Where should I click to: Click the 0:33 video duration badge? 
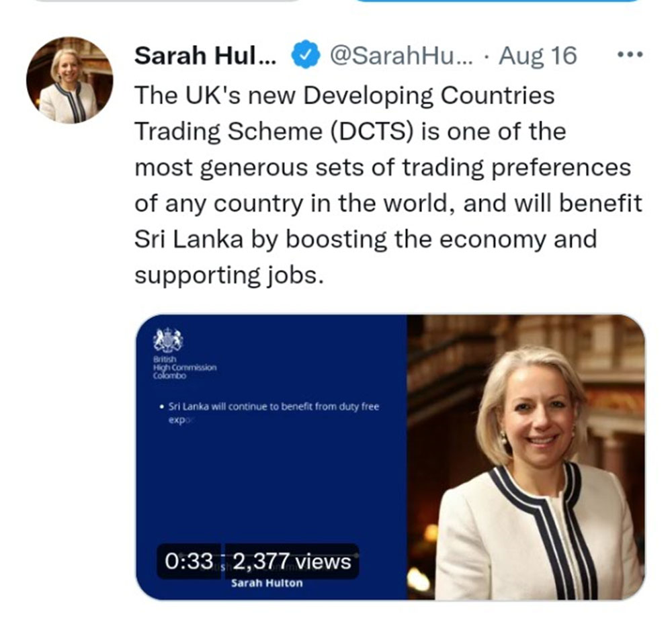click(189, 562)
